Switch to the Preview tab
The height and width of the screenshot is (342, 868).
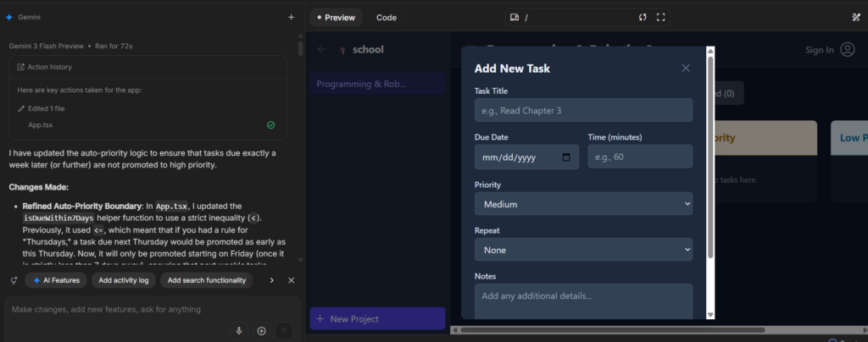[336, 17]
